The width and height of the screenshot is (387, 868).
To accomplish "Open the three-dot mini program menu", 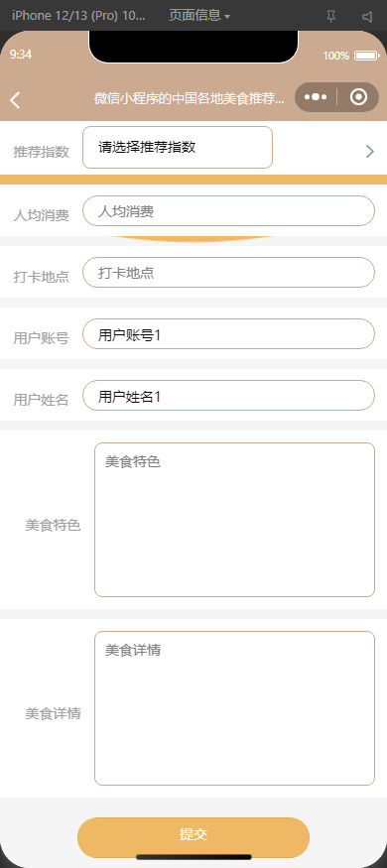I will pos(316,97).
